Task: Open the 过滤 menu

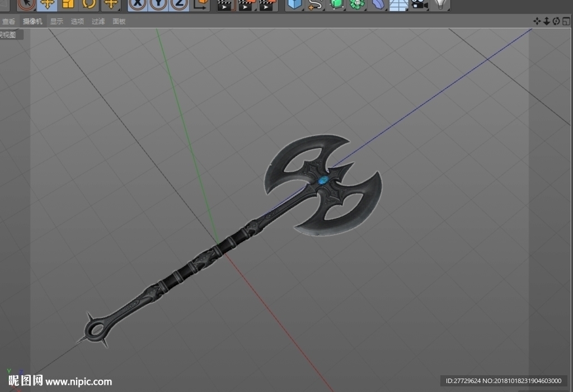Action: click(98, 21)
